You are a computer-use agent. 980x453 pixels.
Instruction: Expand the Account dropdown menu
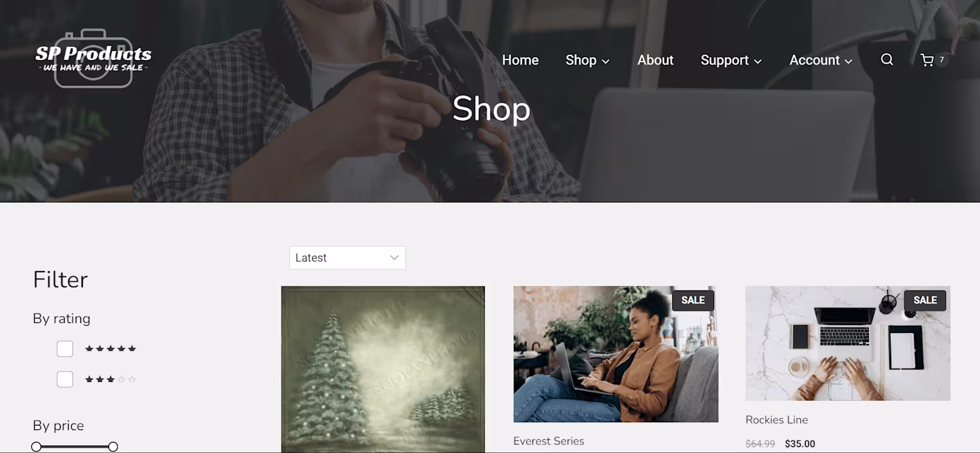pyautogui.click(x=821, y=60)
